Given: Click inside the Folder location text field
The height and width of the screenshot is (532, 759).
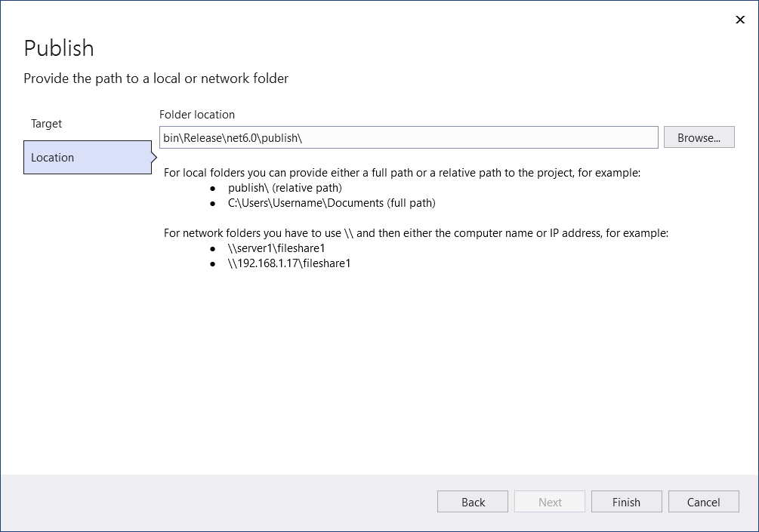Looking at the screenshot, I should [408, 137].
